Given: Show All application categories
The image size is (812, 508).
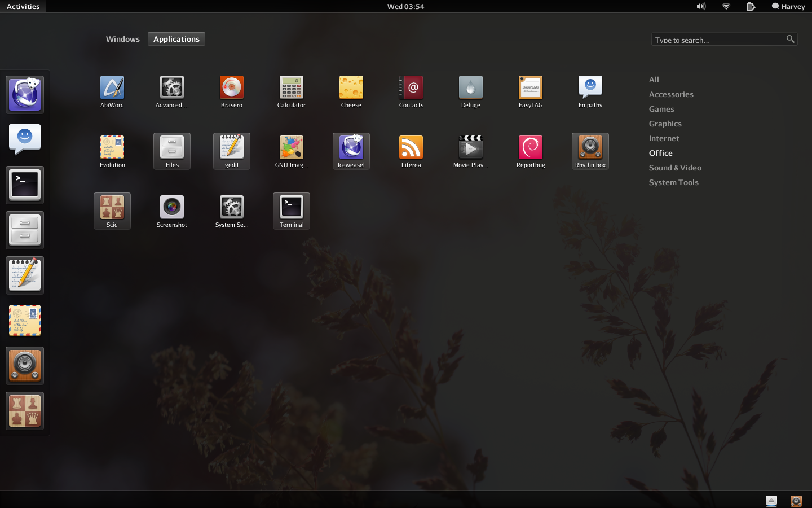Looking at the screenshot, I should tap(654, 80).
